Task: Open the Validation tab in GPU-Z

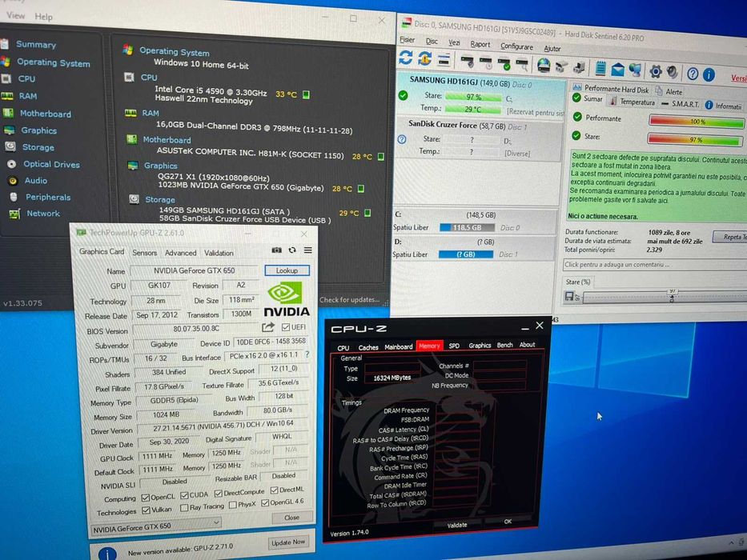Action: 219,253
